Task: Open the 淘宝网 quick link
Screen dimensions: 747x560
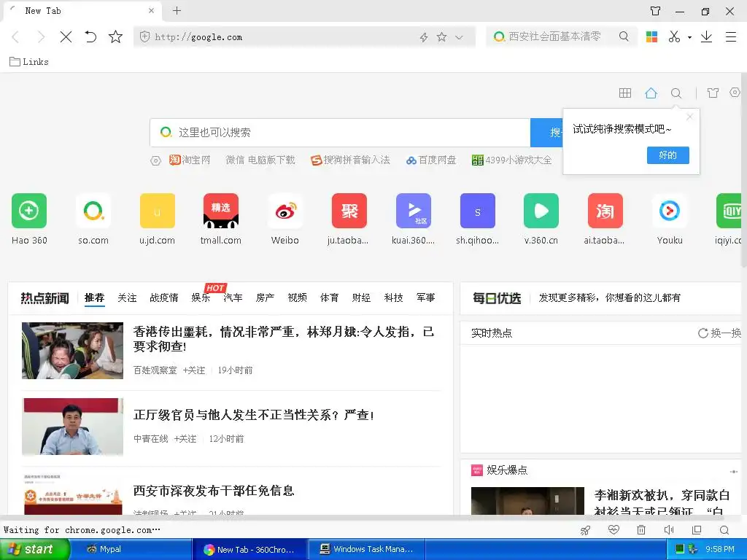Action: [x=190, y=160]
